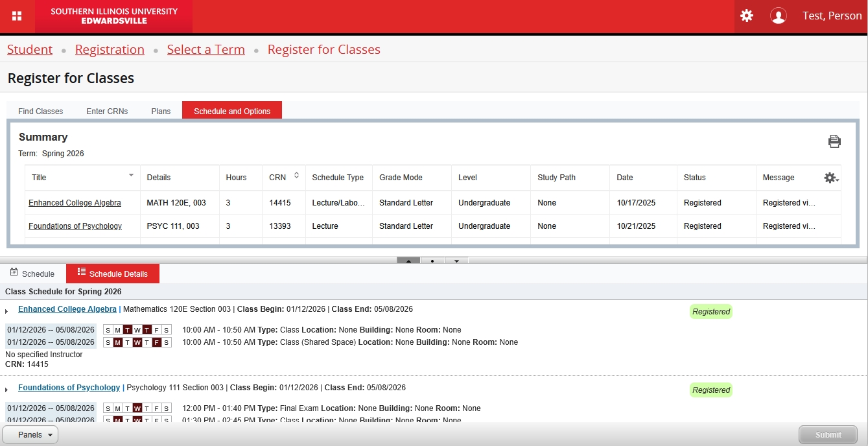The width and height of the screenshot is (868, 446).
Task: Click the SIUE Edwardsville logo
Action: tap(114, 16)
